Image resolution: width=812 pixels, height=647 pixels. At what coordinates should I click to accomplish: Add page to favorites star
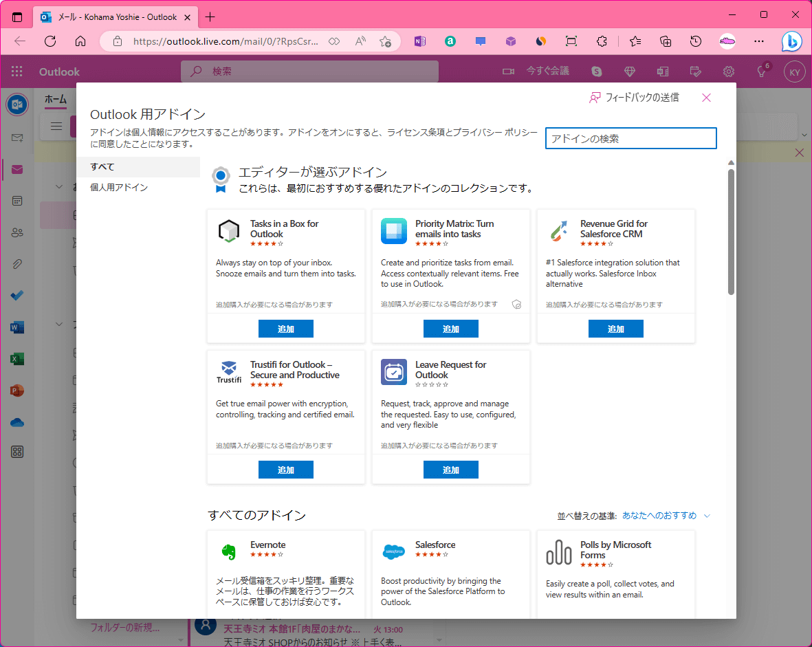click(385, 41)
